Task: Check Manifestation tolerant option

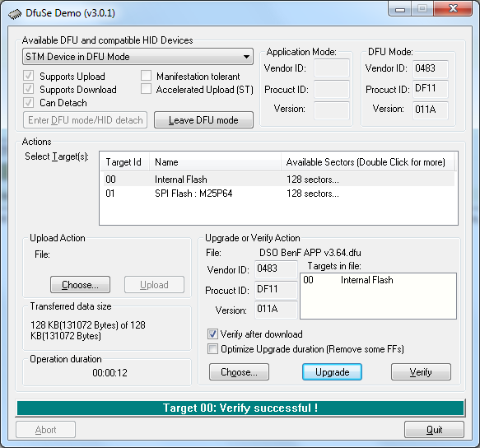Action: (146, 76)
